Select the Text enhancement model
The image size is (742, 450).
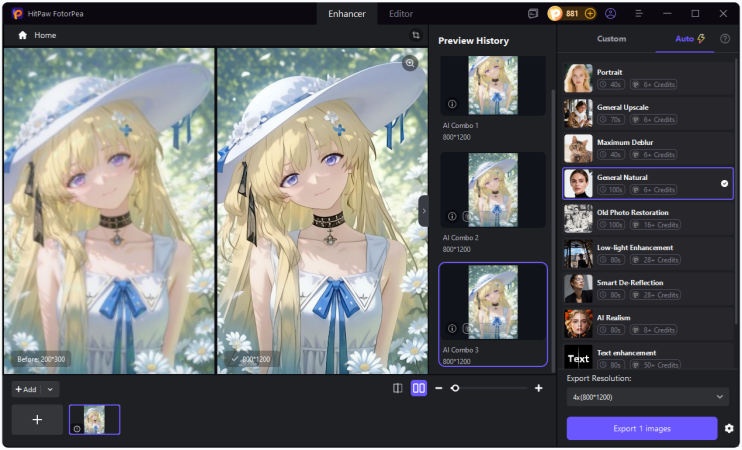pyautogui.click(x=647, y=356)
